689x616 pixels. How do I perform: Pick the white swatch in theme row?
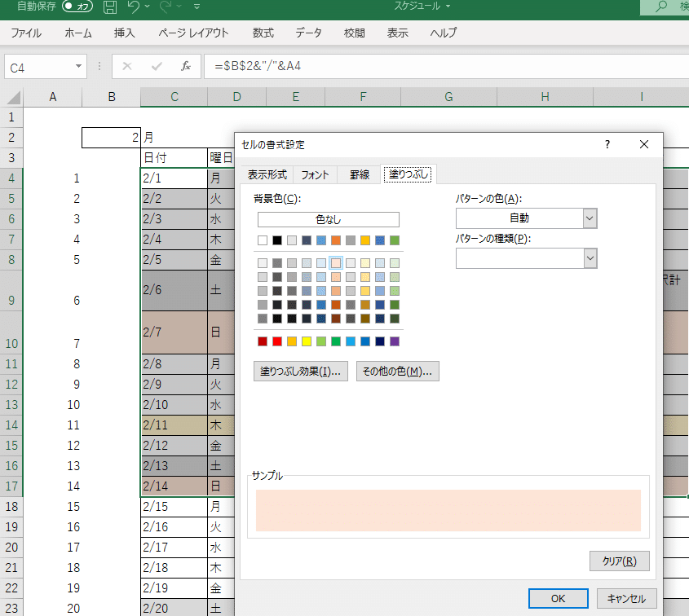point(263,240)
